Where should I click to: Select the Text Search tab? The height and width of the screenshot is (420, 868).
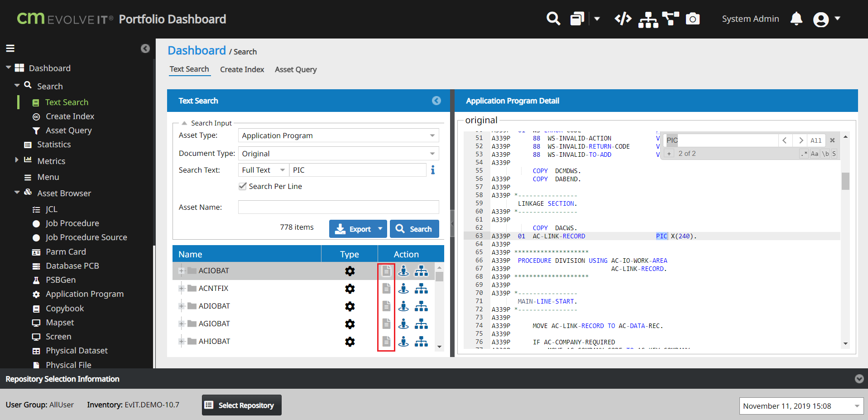[189, 69]
